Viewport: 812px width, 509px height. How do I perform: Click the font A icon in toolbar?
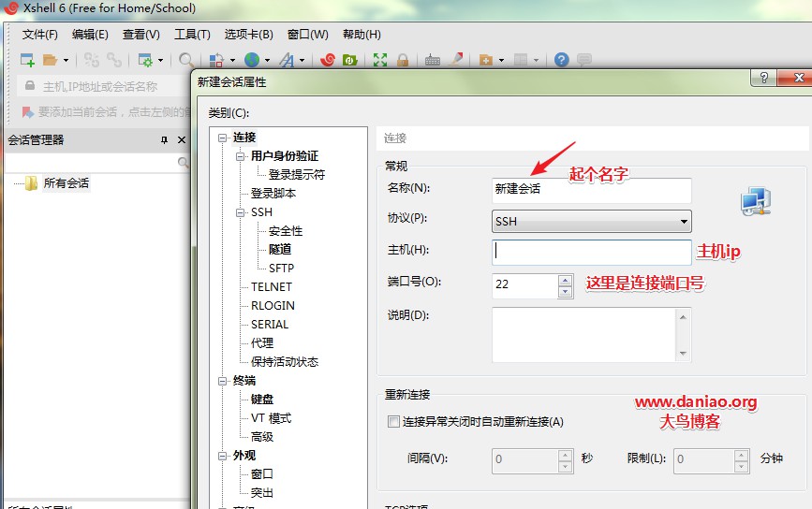(x=287, y=60)
